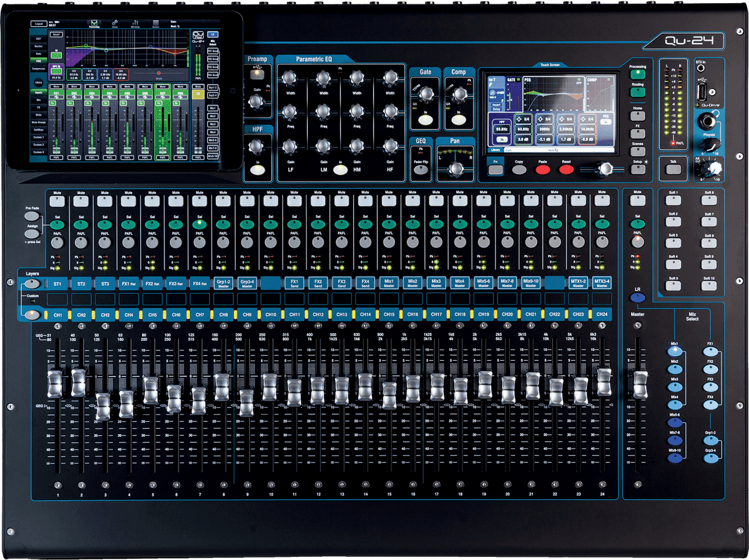Open the Setup icon in the iPad app
This screenshot has height=560, width=749.
[x=114, y=24]
